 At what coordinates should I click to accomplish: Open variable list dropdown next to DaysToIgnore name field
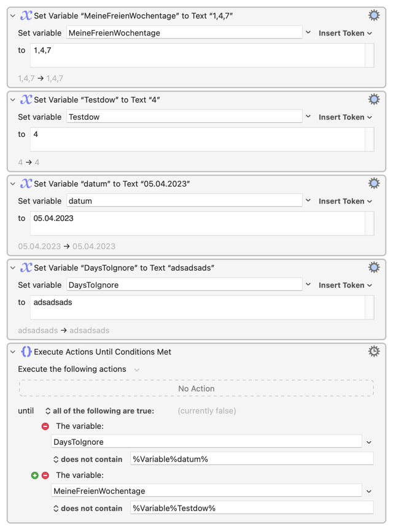308,285
